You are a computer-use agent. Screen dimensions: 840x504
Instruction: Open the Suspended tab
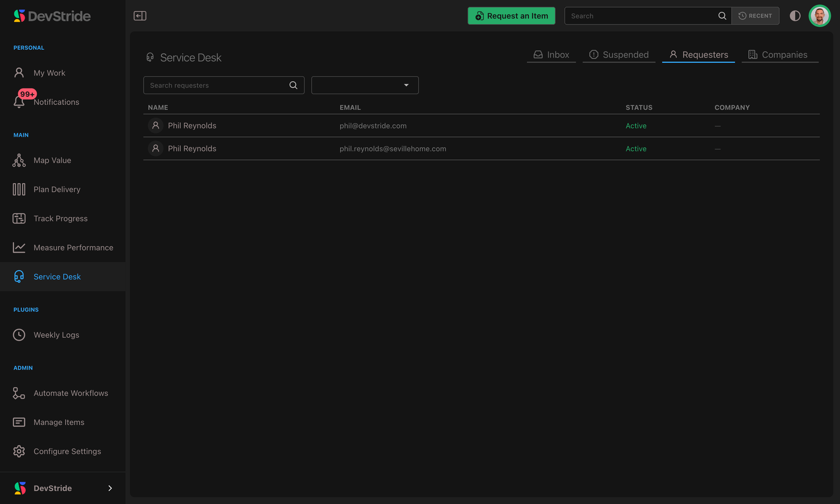point(619,55)
